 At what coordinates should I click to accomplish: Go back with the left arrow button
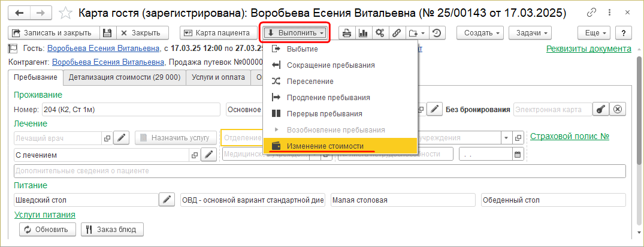click(x=19, y=13)
